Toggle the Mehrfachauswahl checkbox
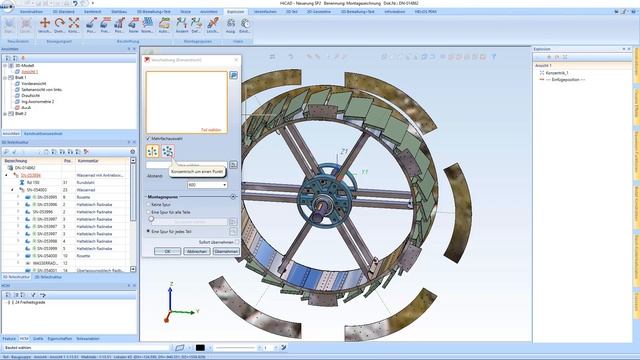The image size is (640, 360). pyautogui.click(x=149, y=139)
